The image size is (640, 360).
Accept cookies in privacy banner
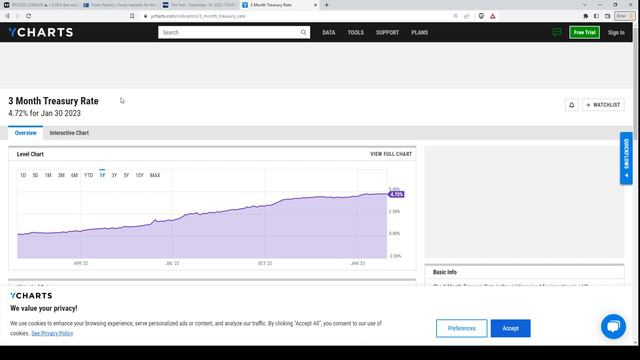coord(510,328)
